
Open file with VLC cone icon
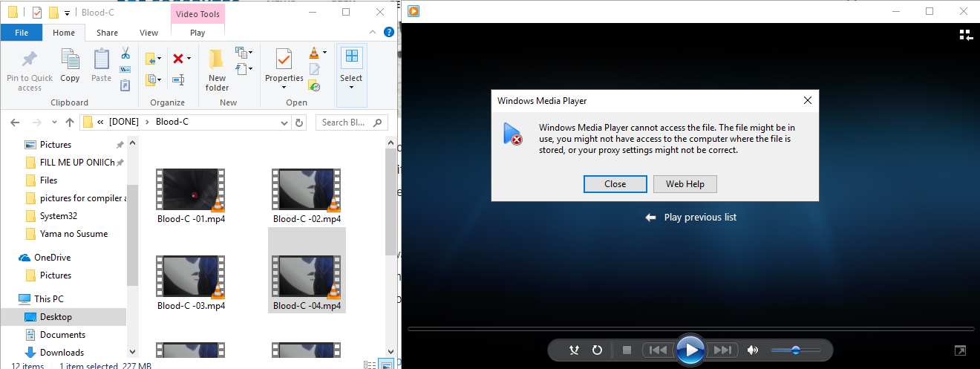point(315,53)
